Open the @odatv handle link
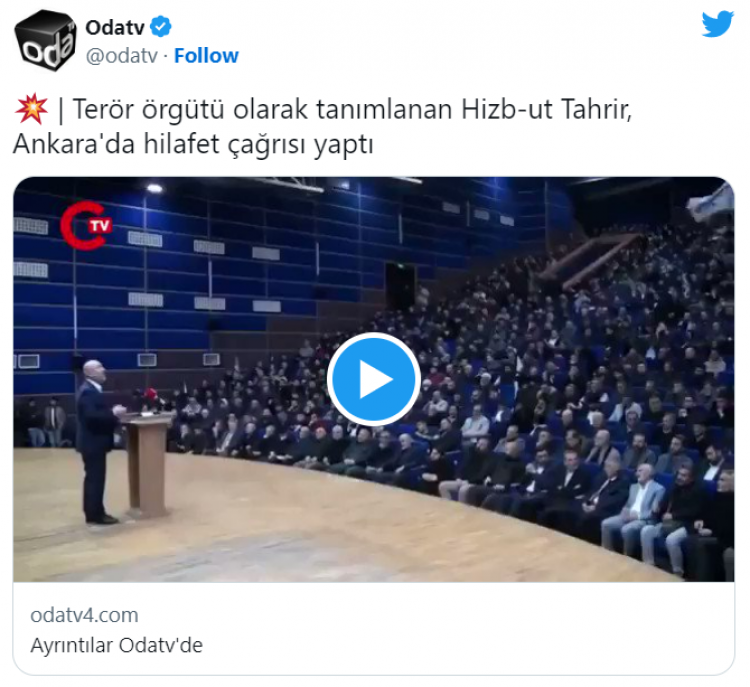The width and height of the screenshot is (750, 687). tap(121, 55)
